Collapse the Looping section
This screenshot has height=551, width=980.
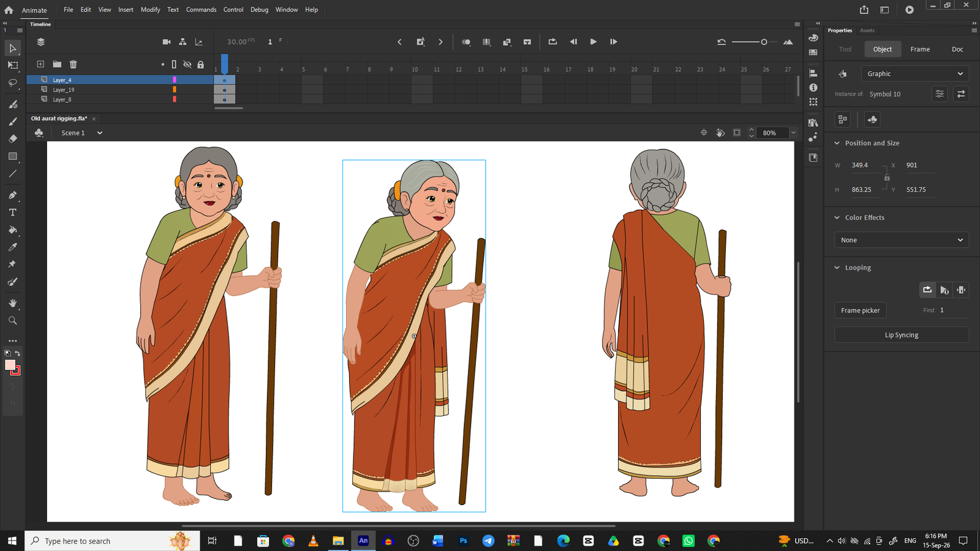[837, 268]
